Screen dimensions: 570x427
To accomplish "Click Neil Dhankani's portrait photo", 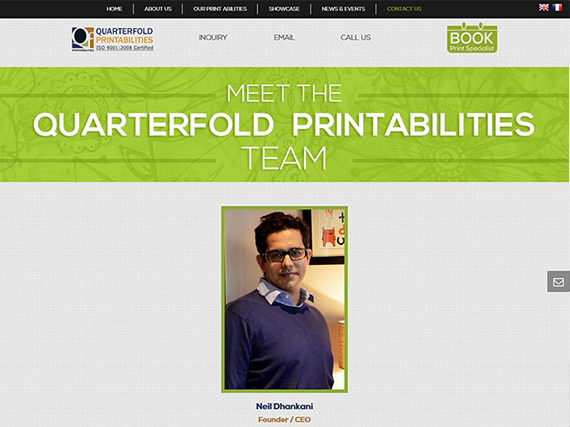I will point(284,299).
